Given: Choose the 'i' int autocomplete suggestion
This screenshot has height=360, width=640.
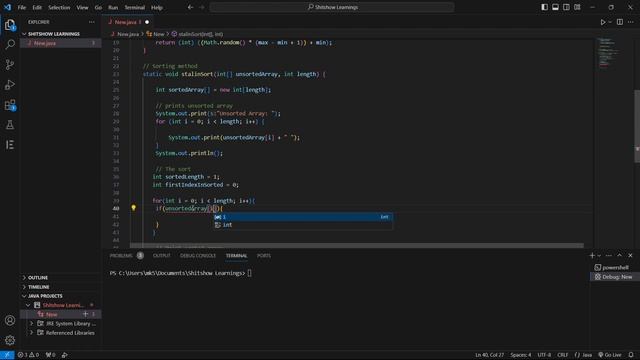Looking at the screenshot, I should (302, 217).
